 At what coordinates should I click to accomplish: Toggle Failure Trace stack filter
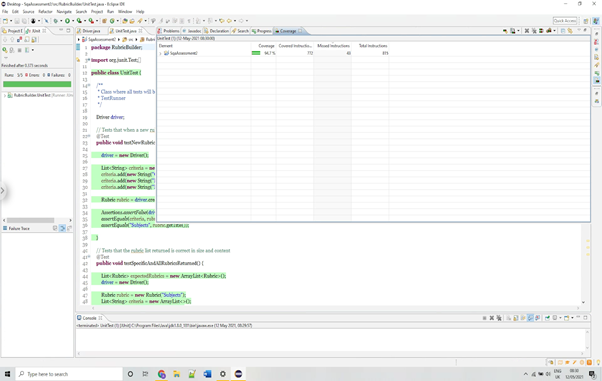tap(62, 228)
